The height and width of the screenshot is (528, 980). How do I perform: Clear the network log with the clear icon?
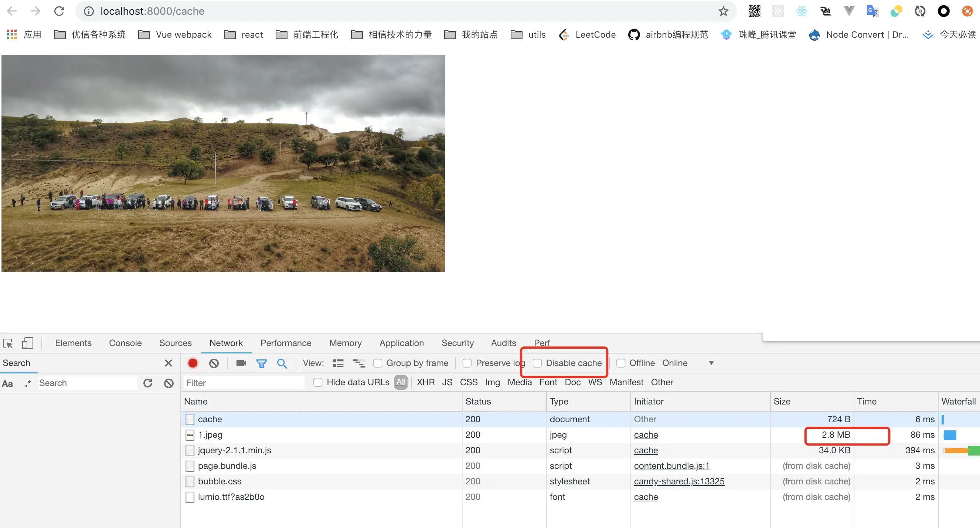click(214, 363)
